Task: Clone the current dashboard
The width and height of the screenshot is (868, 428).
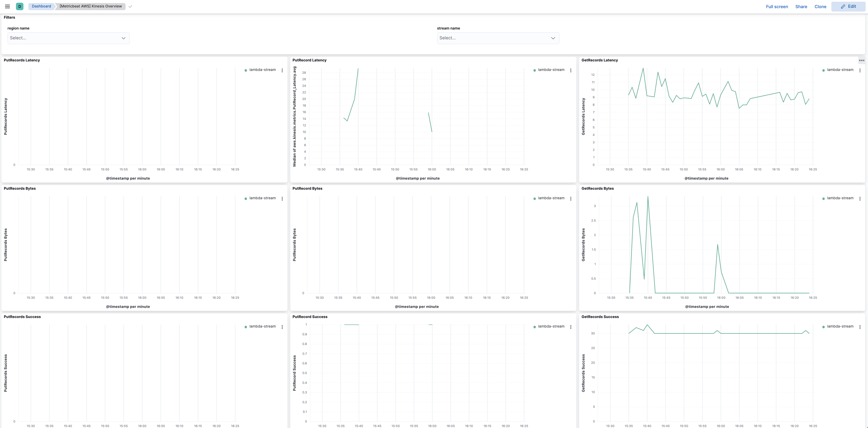Action: point(820,6)
